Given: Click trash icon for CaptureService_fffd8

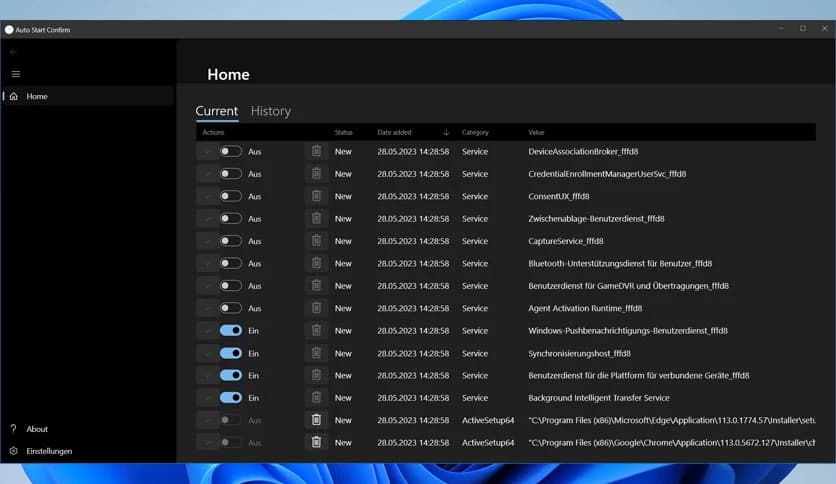Looking at the screenshot, I should coord(316,241).
